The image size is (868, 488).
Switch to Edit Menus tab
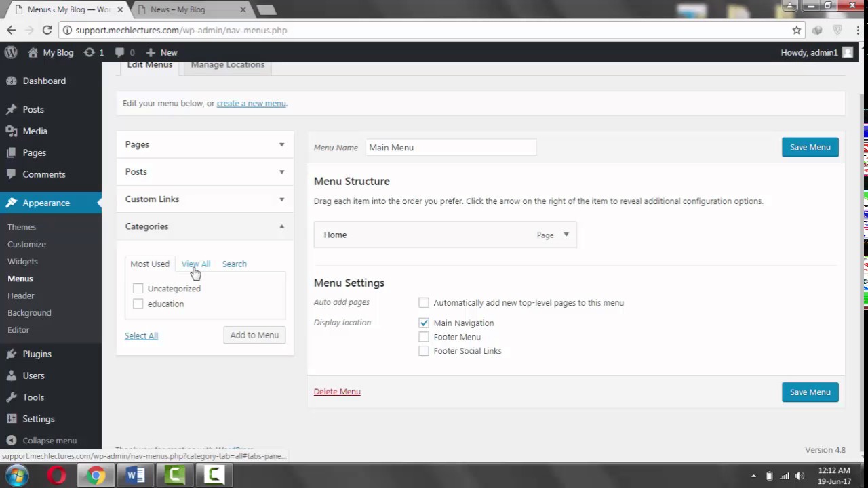(150, 66)
